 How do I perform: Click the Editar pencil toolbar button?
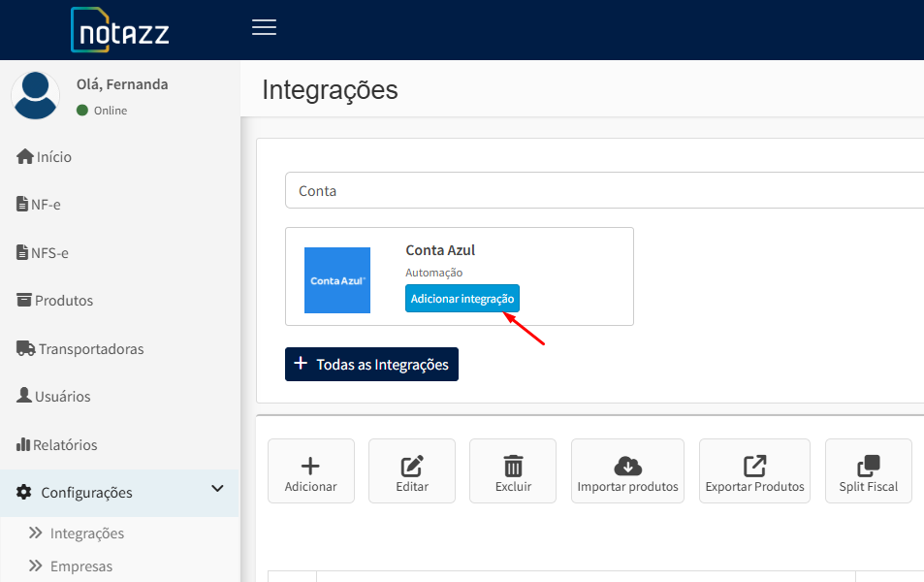click(x=412, y=471)
